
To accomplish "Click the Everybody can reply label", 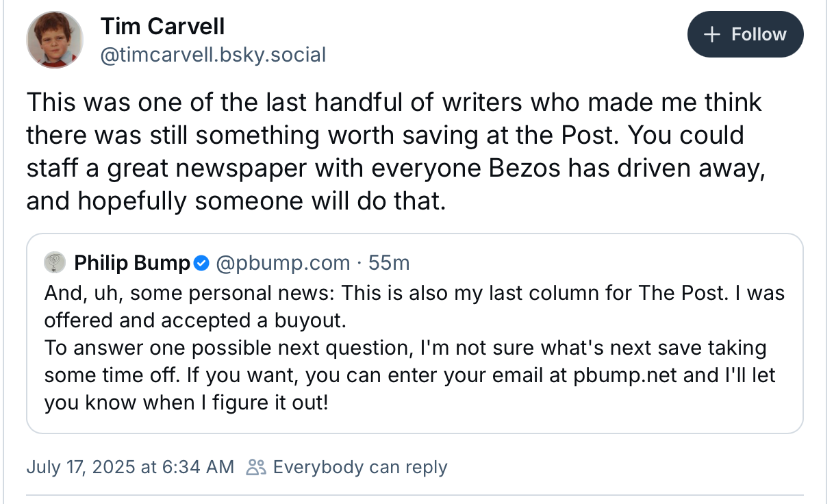I will [359, 467].
